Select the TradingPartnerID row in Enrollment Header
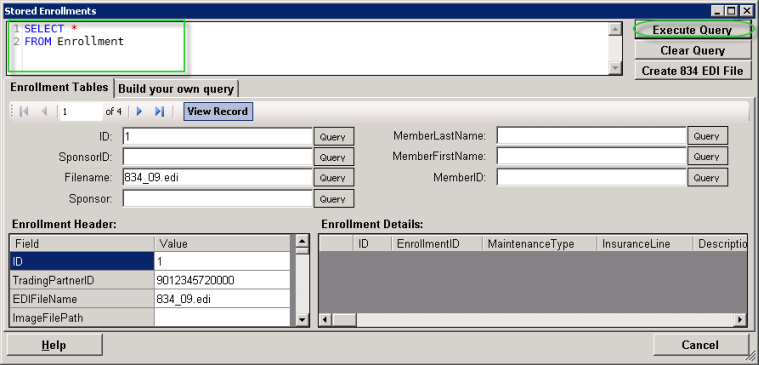Screen dimensions: 759x365 (x=150, y=280)
